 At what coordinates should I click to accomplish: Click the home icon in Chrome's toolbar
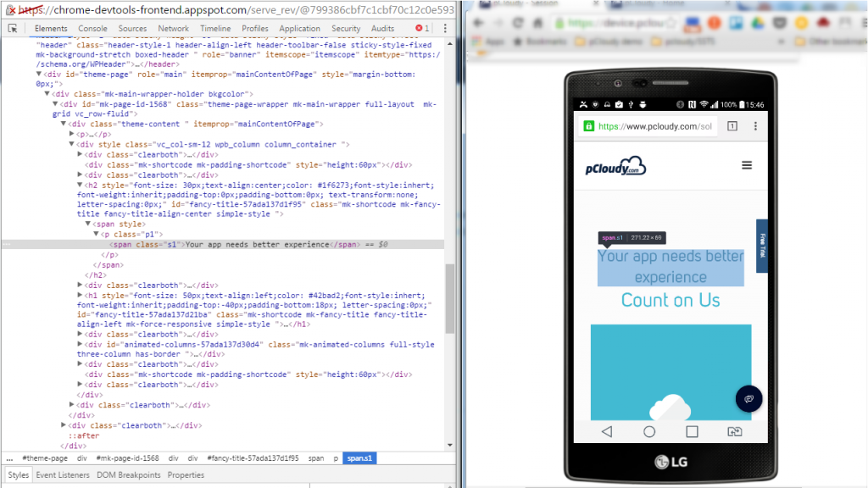click(x=536, y=24)
